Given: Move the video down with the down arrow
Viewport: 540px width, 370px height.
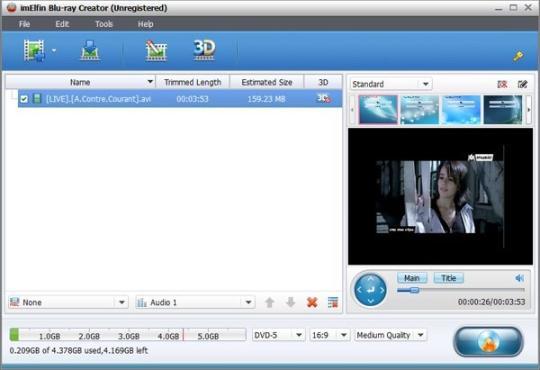Looking at the screenshot, I should pos(291,302).
